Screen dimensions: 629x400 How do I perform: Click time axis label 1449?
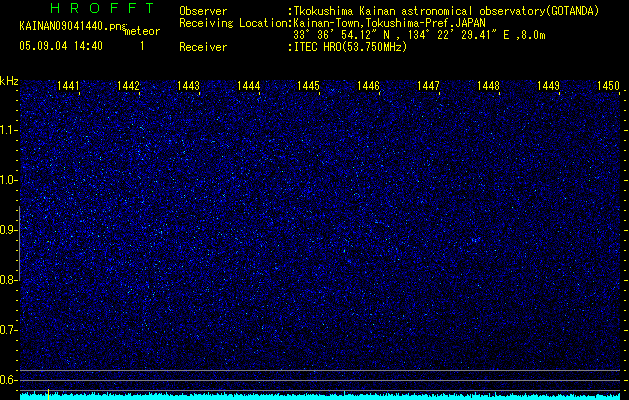[x=548, y=86]
